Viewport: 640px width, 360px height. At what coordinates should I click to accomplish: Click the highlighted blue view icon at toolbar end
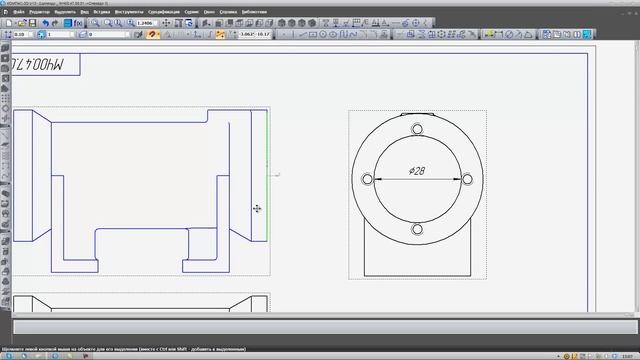coord(587,34)
